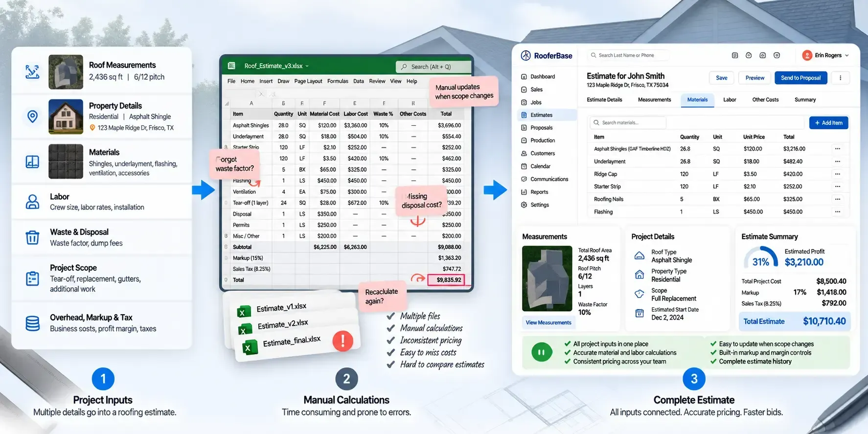The image size is (868, 434).
Task: Click the red alert icon on Estimate_final.xlsx
Action: click(343, 341)
